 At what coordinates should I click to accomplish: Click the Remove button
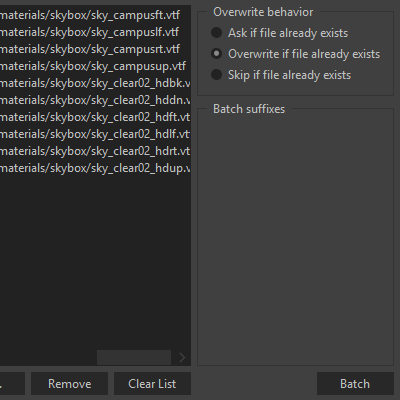(x=69, y=384)
